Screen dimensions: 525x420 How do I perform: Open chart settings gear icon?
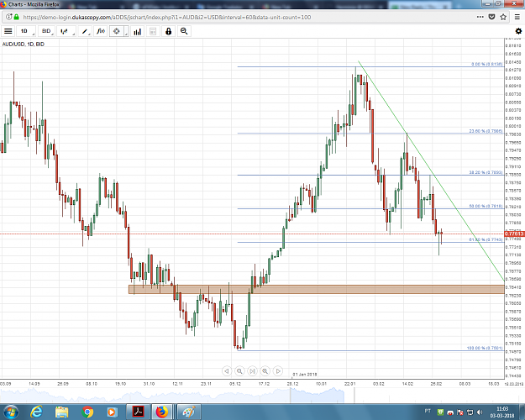tap(518, 31)
